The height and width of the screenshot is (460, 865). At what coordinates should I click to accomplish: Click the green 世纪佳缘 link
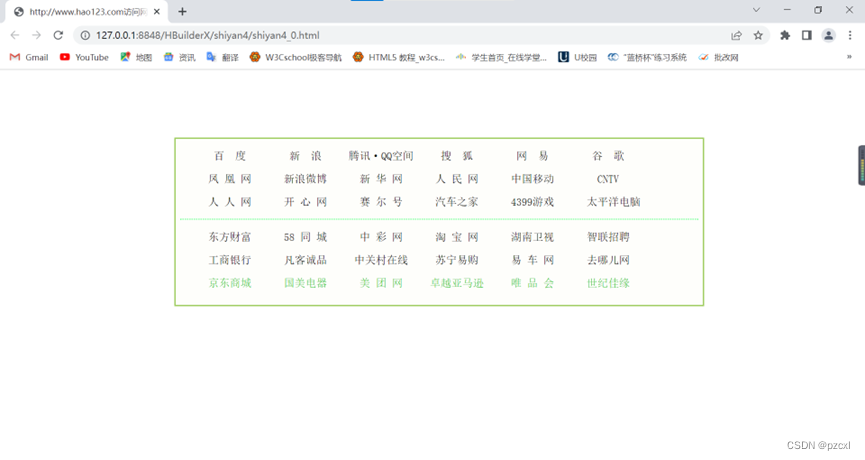(x=608, y=284)
